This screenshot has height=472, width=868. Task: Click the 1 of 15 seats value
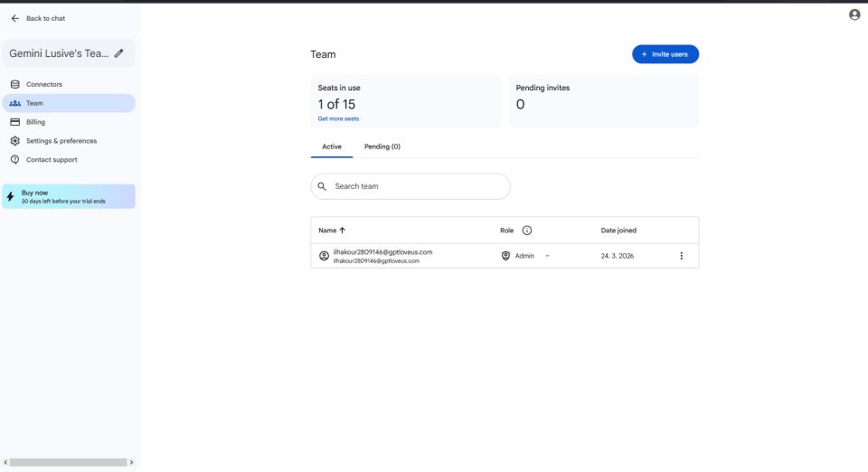pos(336,105)
